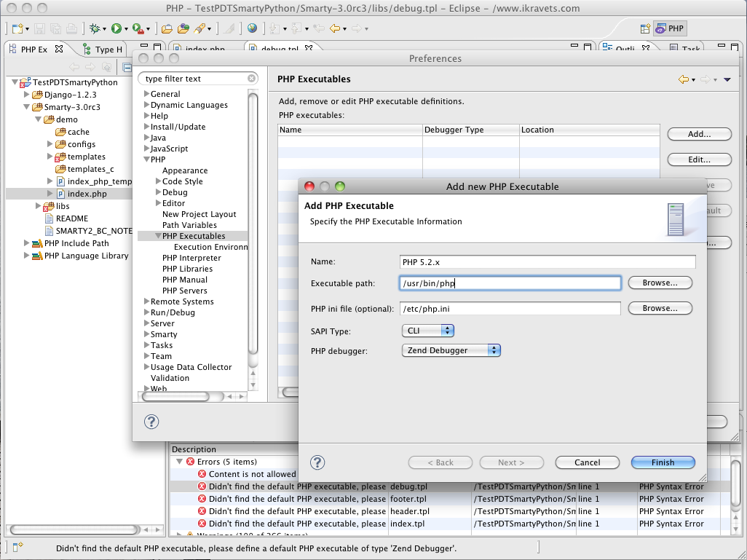
Task: Open the New wizard dropdown arrow
Action: click(27, 29)
